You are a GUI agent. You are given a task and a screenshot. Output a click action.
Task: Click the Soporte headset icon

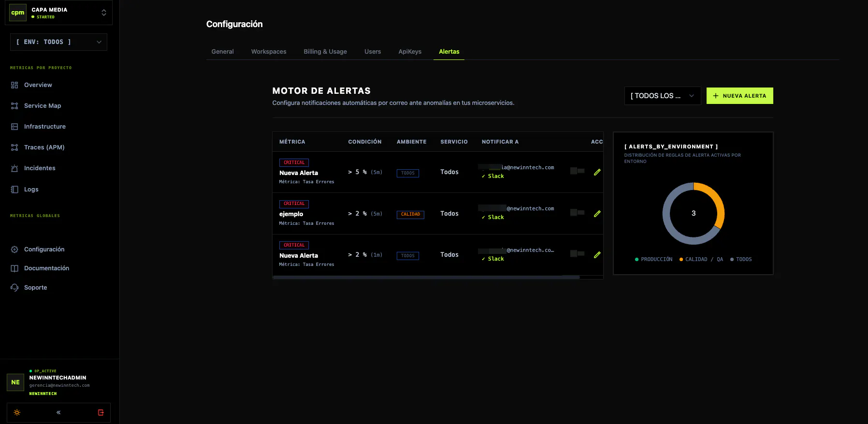tap(14, 288)
